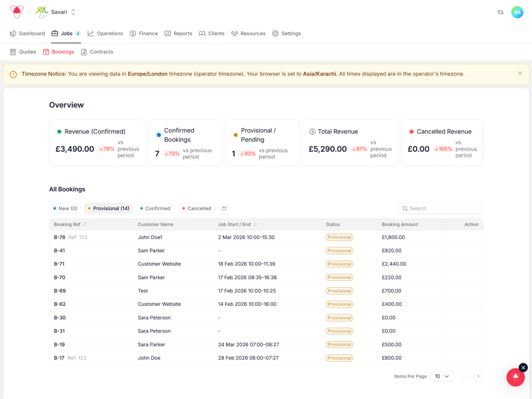
Task: Sort by Booking Ref column
Action: [70, 225]
